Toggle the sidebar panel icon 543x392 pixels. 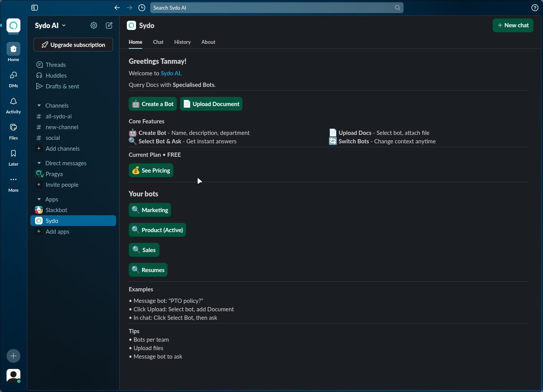(35, 8)
